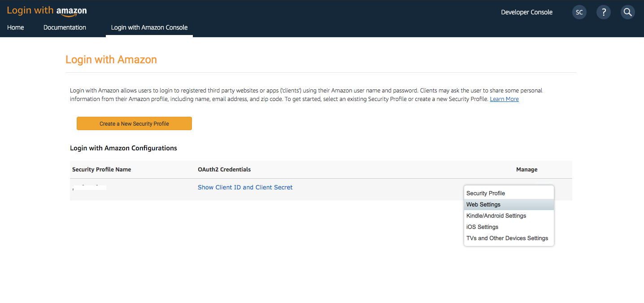This screenshot has height=303, width=644.
Task: Choose iOS Settings from the menu
Action: (x=509, y=227)
